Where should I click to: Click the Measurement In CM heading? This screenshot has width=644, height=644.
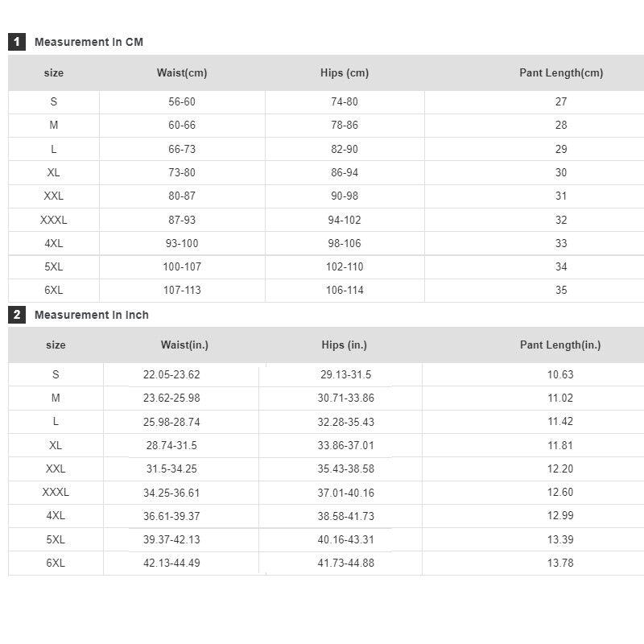tap(89, 42)
